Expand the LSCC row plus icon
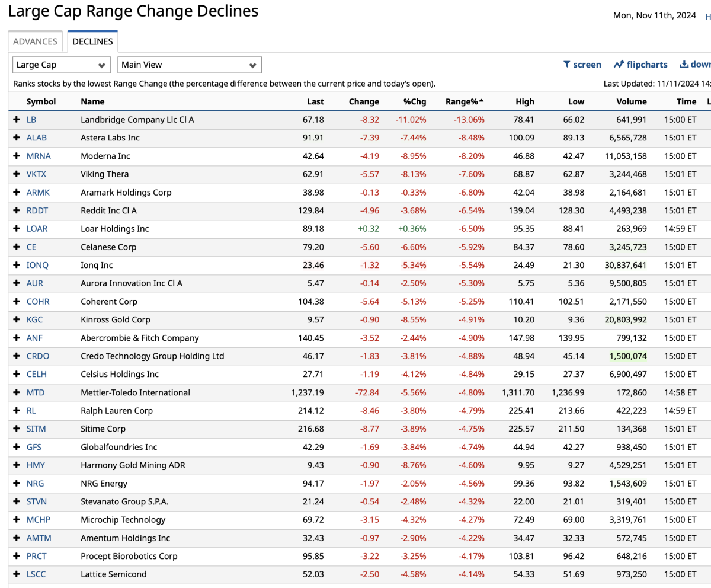This screenshot has height=588, width=711. pyautogui.click(x=17, y=574)
